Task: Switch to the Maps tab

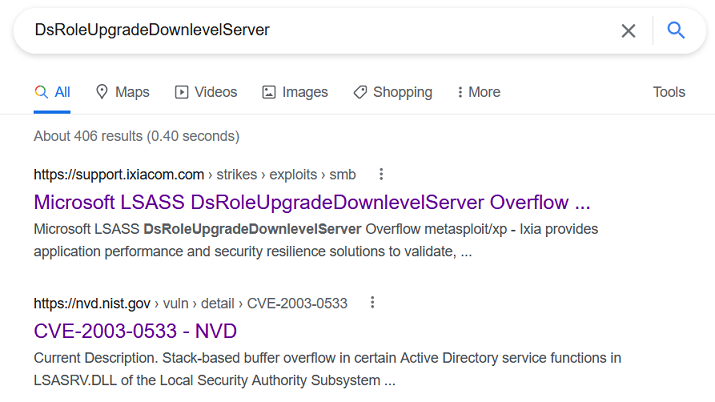Action: (x=122, y=93)
